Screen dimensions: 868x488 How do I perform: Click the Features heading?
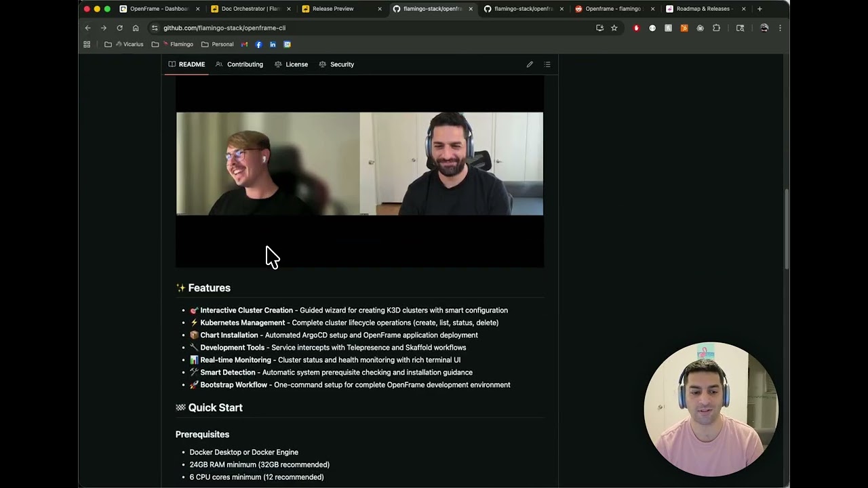209,288
